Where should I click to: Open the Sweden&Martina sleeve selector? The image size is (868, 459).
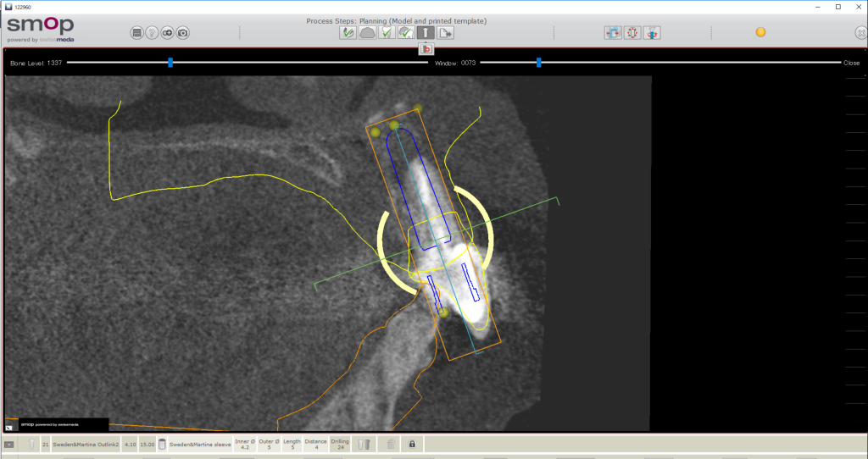tap(199, 444)
